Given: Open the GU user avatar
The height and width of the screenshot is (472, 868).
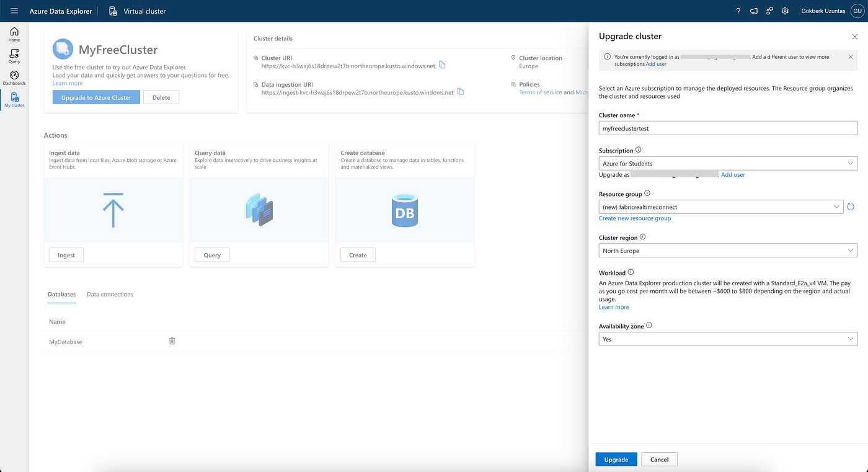Looking at the screenshot, I should [x=856, y=11].
